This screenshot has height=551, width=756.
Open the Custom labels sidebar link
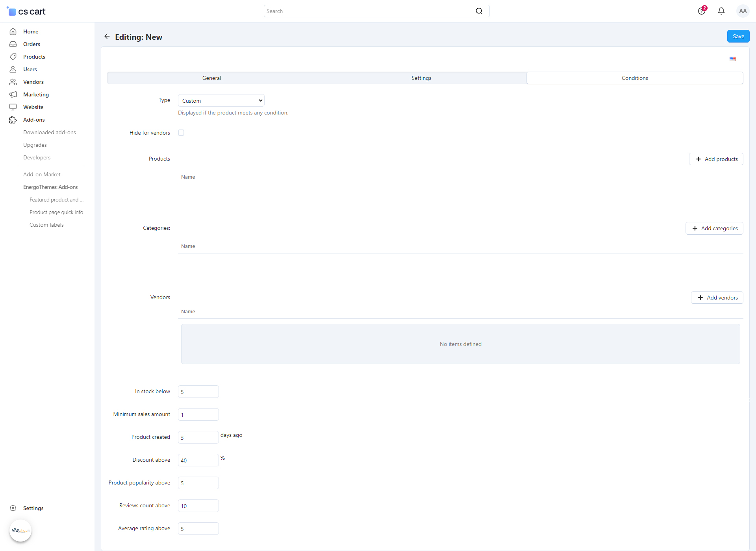46,225
